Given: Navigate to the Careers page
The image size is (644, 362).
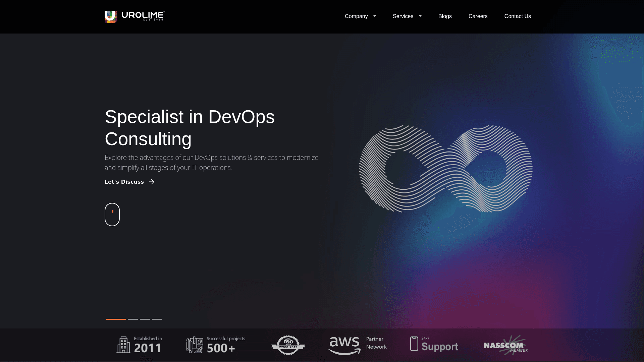Looking at the screenshot, I should coord(478,16).
